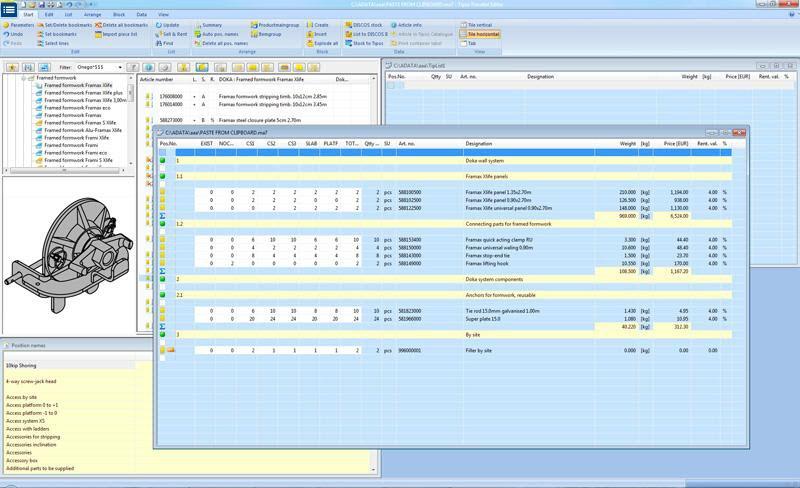Click Itemgroup in the ribbon

[x=266, y=34]
